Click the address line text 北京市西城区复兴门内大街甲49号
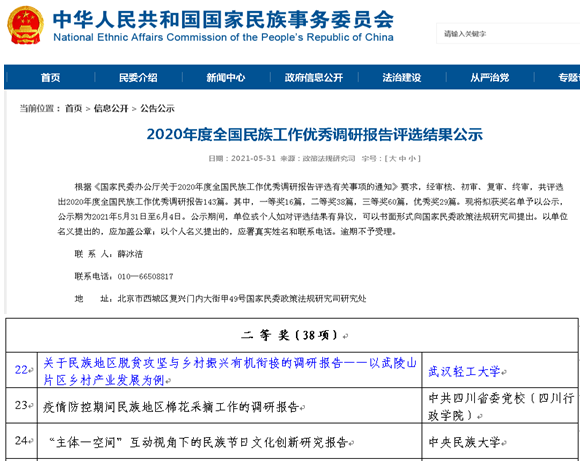 point(181,299)
